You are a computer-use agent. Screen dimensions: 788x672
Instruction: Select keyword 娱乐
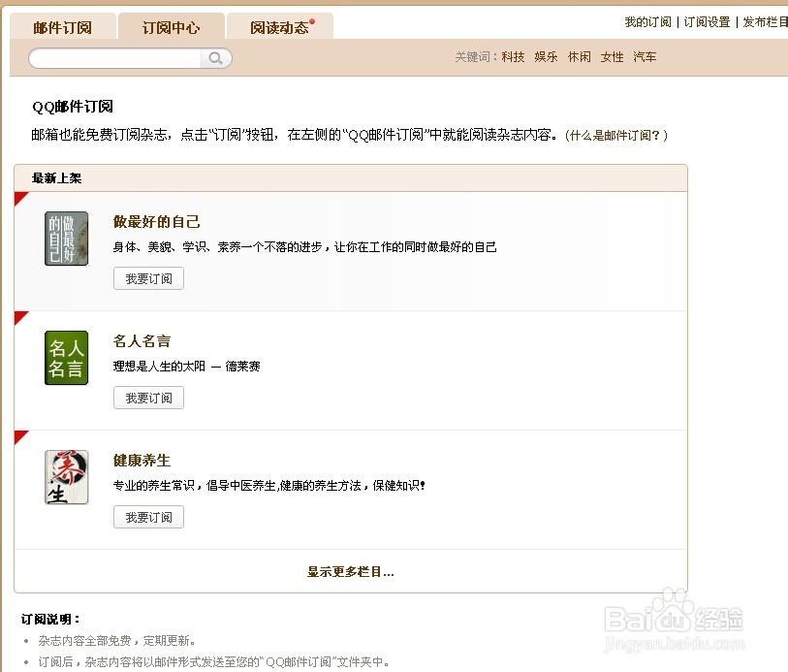pyautogui.click(x=547, y=57)
